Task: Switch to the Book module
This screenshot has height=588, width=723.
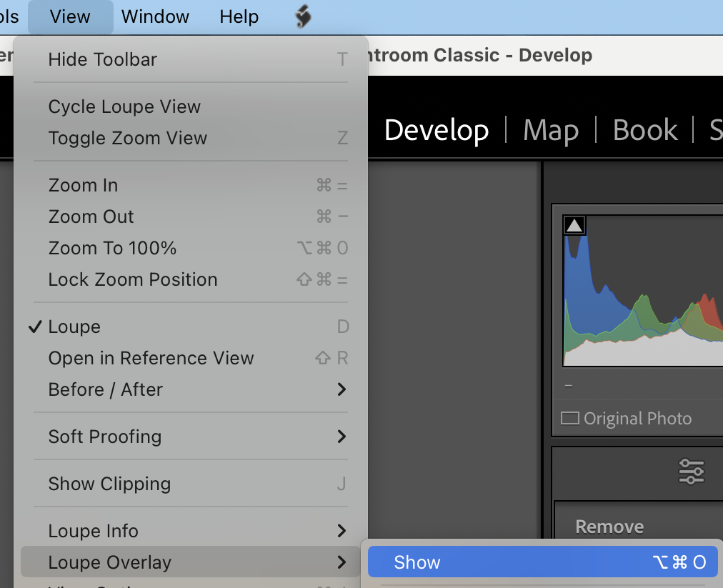Action: coord(644,130)
